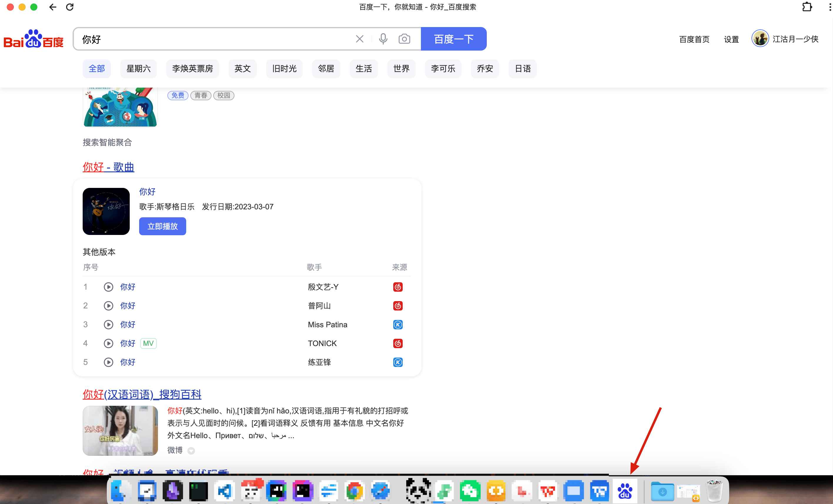The height and width of the screenshot is (504, 833).
Task: Open the 你好(汉语词语)_搜狗百科 link
Action: 142,394
